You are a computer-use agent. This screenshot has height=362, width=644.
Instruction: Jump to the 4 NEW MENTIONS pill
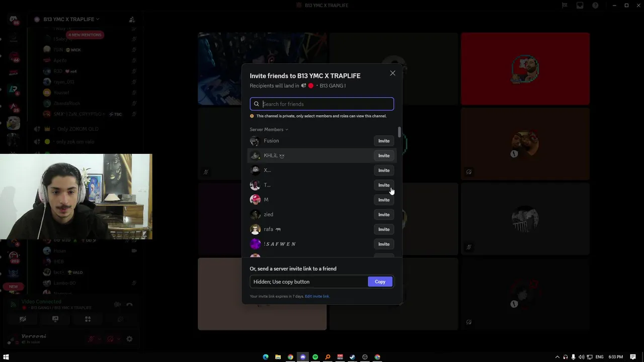pos(85,35)
